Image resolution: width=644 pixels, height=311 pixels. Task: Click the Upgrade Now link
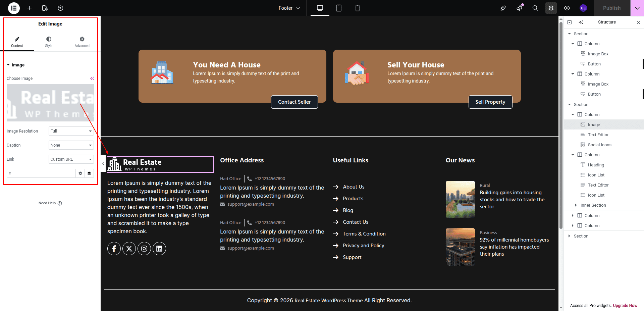(x=625, y=306)
